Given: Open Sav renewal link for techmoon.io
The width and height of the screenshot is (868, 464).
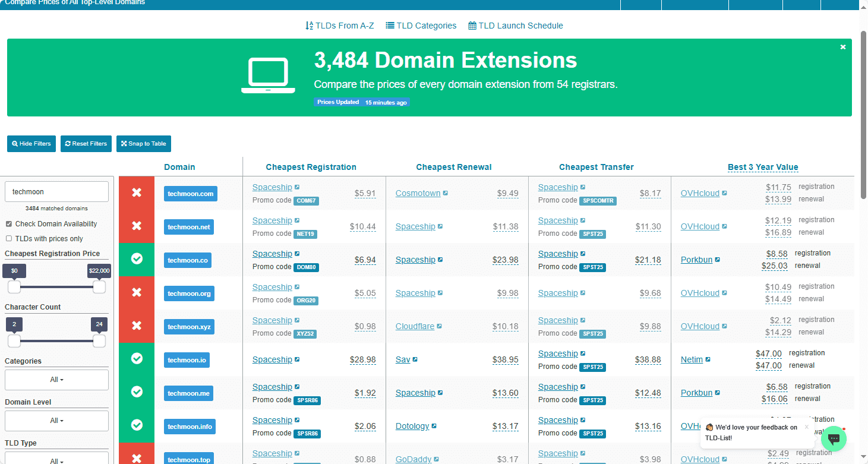Looking at the screenshot, I should 403,359.
